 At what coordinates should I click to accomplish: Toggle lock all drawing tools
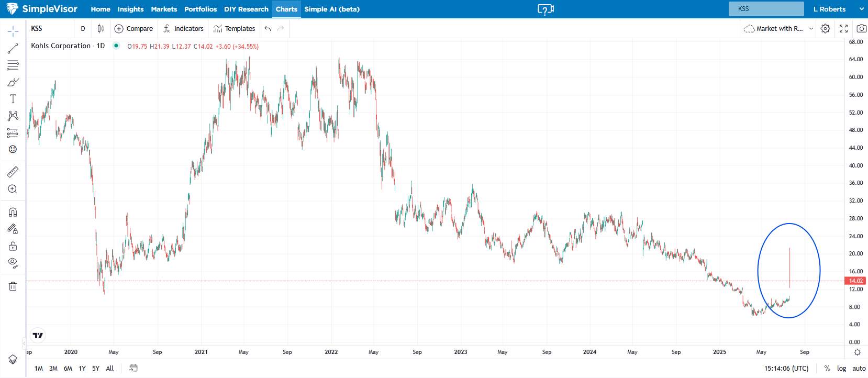pos(13,246)
